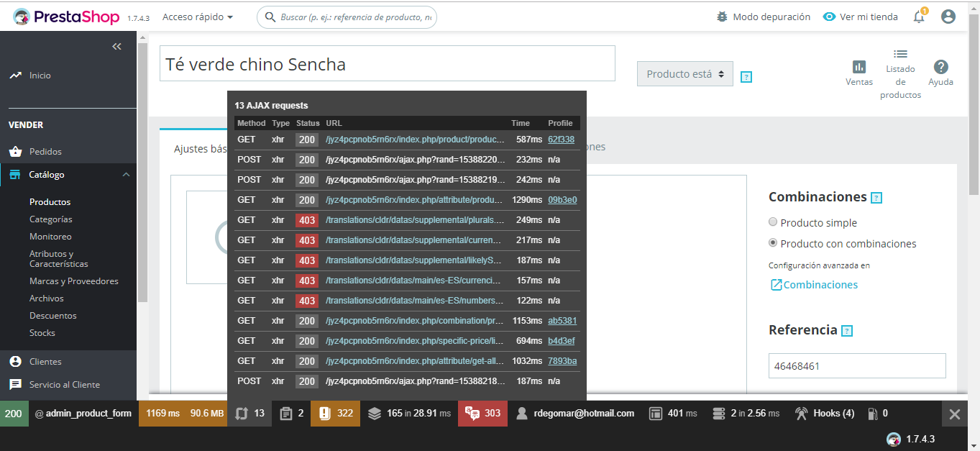Open Clientes in sidebar
This screenshot has width=980, height=451.
pyautogui.click(x=45, y=362)
